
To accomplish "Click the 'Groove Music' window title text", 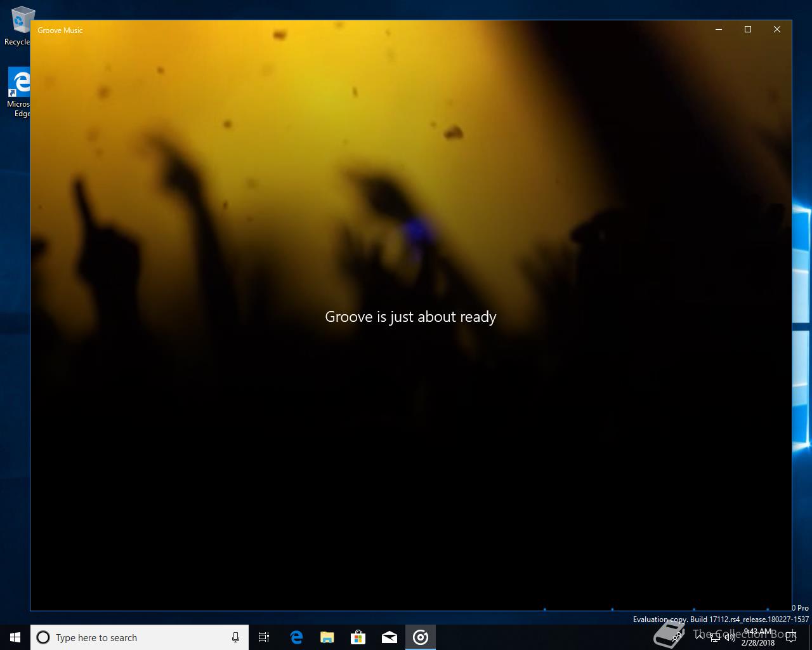I will (60, 30).
